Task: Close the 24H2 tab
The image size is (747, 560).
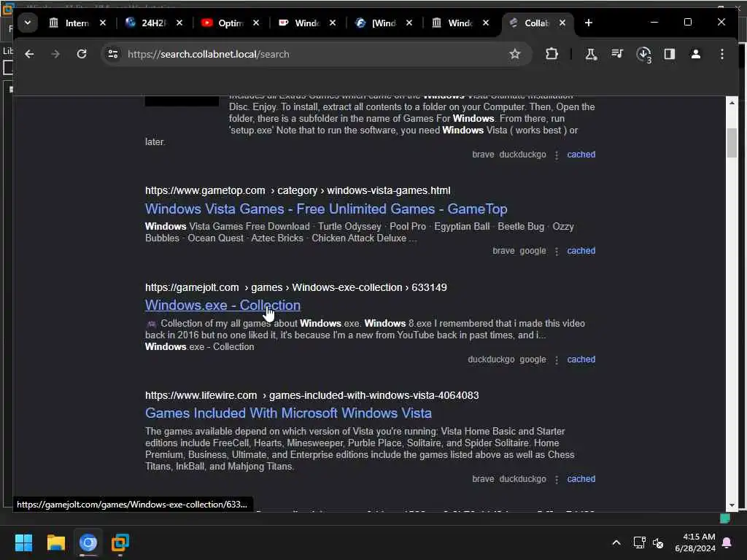Action: (179, 23)
